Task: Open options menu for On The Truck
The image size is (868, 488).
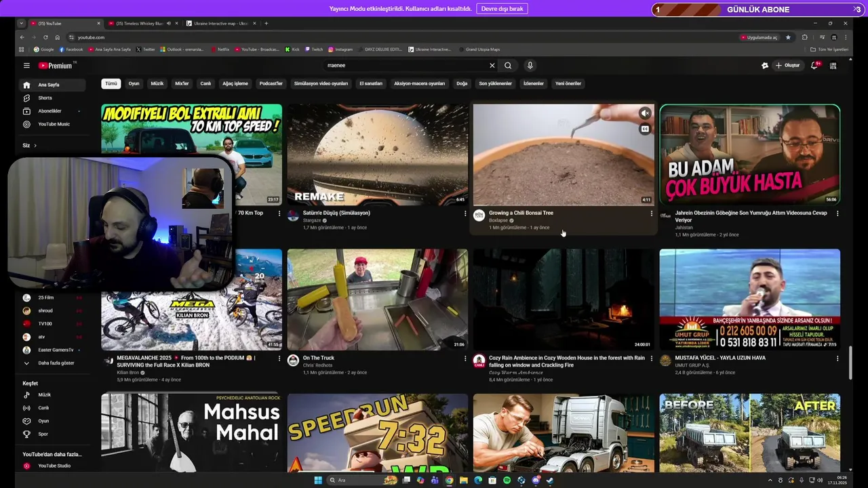Action: point(465,359)
